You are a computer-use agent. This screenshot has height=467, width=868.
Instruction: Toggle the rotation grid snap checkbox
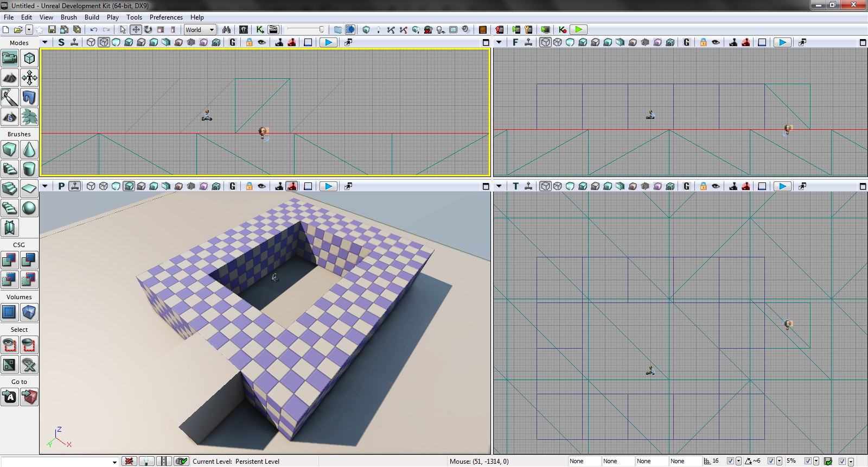pos(771,461)
